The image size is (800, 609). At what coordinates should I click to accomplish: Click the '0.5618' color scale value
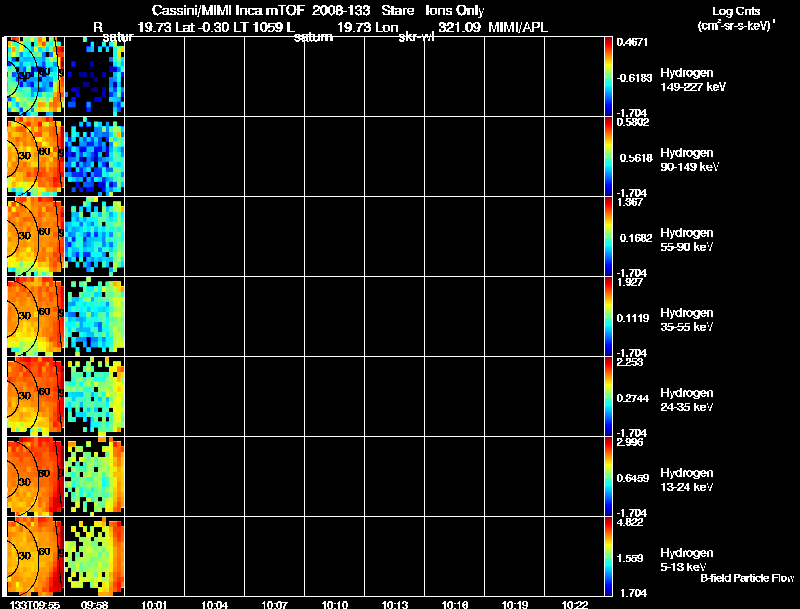click(x=636, y=158)
